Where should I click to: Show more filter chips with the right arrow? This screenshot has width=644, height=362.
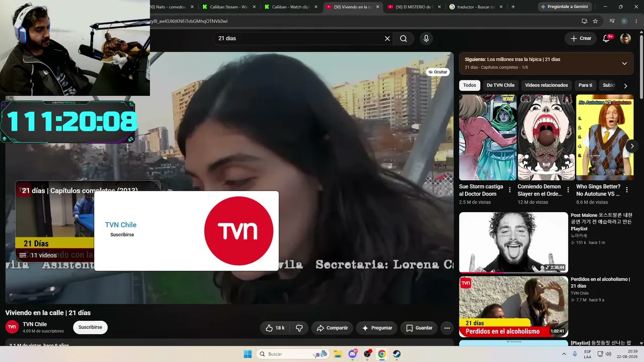pyautogui.click(x=625, y=86)
